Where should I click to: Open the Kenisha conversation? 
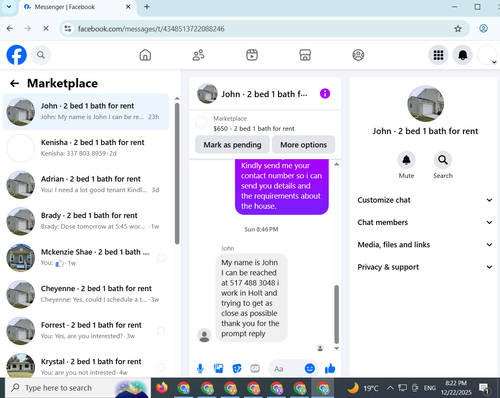click(86, 148)
